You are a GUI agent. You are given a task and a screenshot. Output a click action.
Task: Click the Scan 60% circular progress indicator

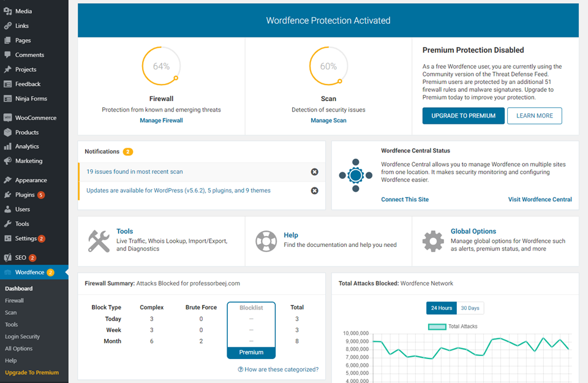328,66
